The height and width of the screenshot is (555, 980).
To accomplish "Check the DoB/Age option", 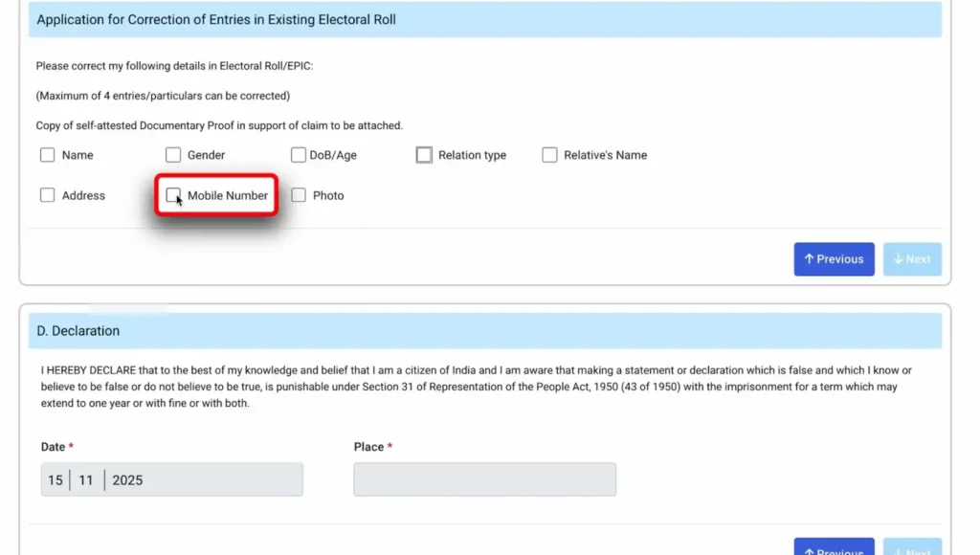I will click(x=299, y=155).
